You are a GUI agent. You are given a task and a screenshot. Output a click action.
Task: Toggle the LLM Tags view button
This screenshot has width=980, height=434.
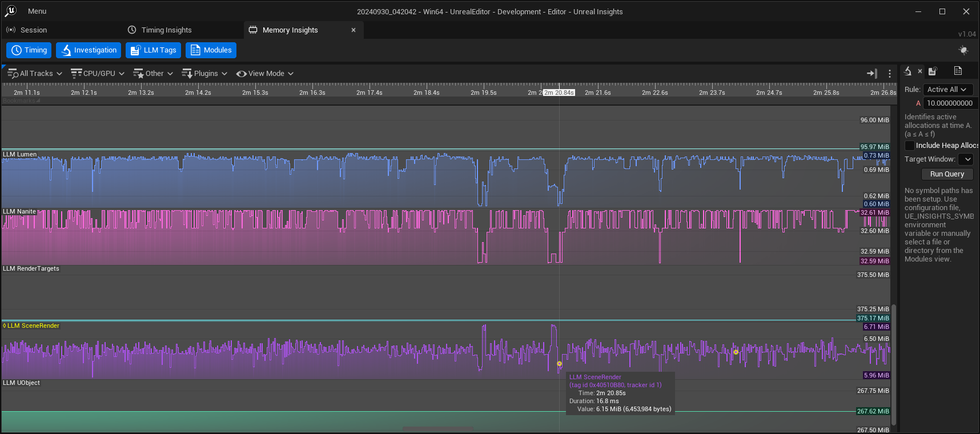(153, 50)
